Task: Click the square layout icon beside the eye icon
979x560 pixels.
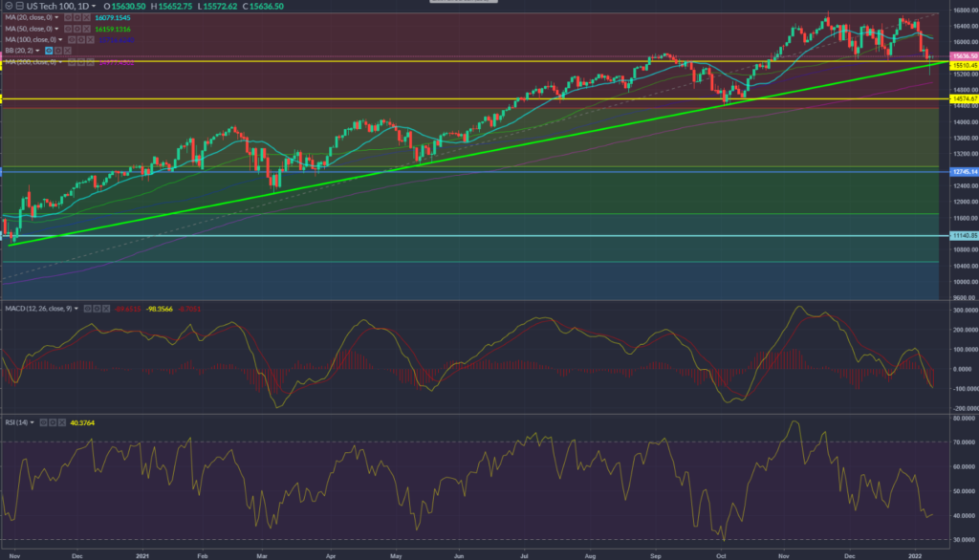Action: pyautogui.click(x=19, y=6)
